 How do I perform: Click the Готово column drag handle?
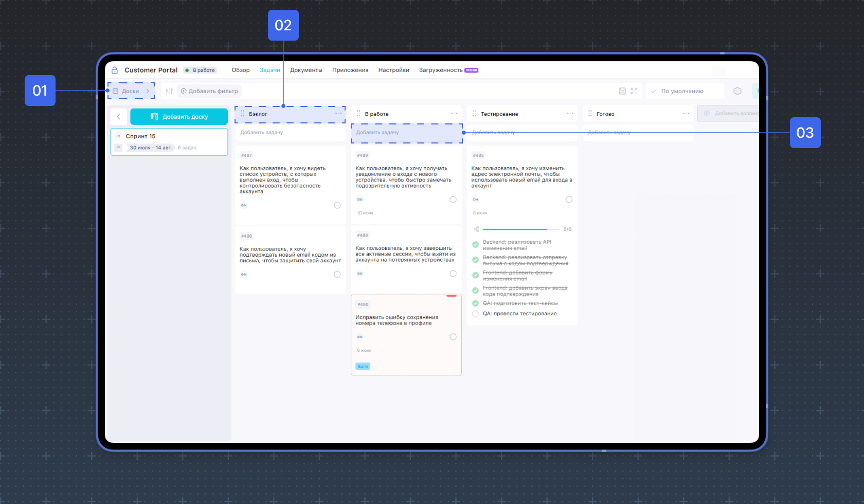[590, 114]
